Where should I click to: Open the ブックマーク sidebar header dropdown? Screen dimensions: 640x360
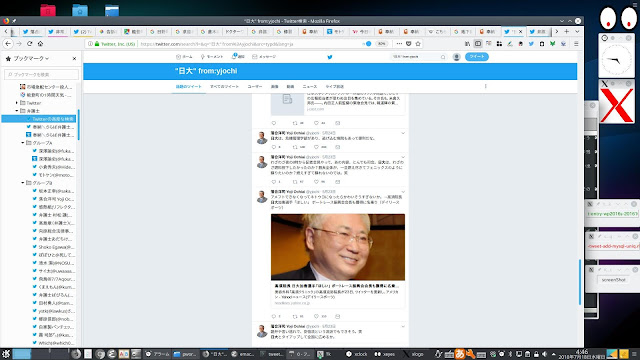click(31, 59)
